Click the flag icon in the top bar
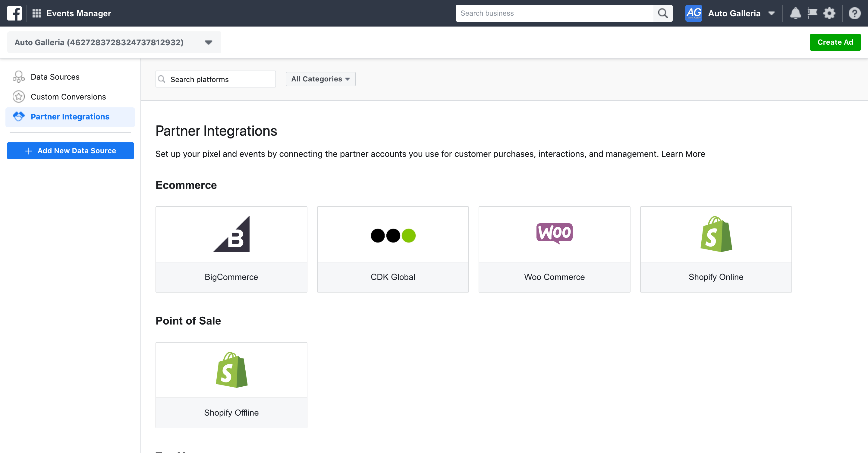This screenshot has height=453, width=868. [813, 13]
